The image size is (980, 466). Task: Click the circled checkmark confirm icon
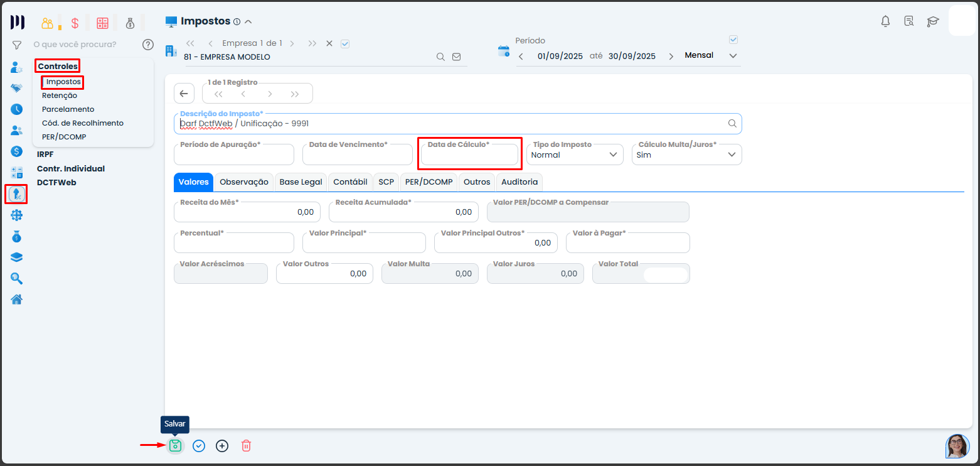[199, 446]
